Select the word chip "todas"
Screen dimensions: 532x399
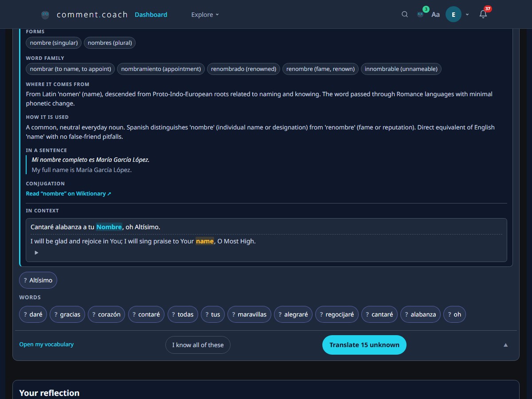coord(183,314)
